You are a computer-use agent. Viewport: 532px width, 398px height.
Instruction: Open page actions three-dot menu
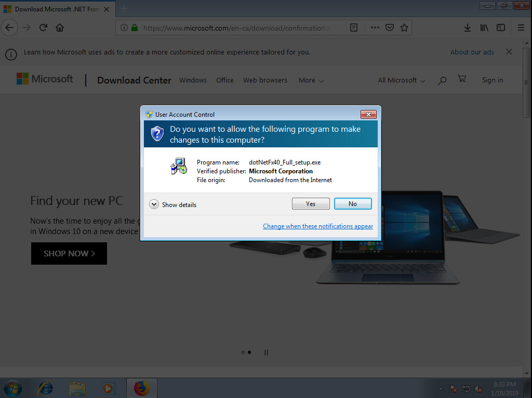375,28
